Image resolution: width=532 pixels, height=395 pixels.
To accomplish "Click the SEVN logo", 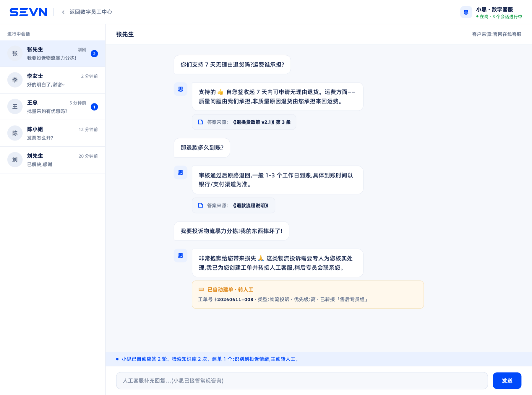I will 28,12.
